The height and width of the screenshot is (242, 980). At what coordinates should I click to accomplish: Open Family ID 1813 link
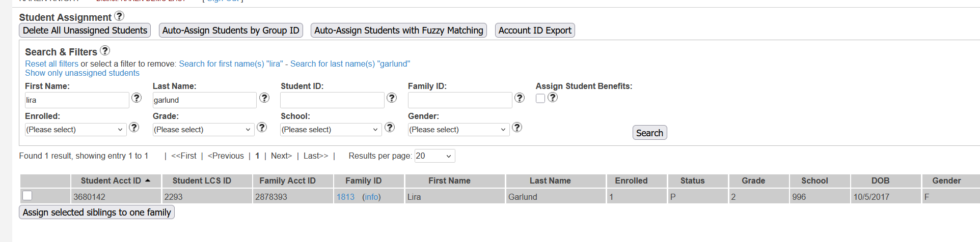click(345, 197)
